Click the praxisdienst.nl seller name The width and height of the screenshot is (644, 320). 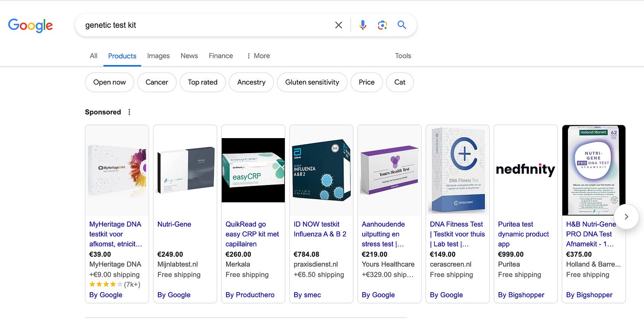(x=316, y=264)
